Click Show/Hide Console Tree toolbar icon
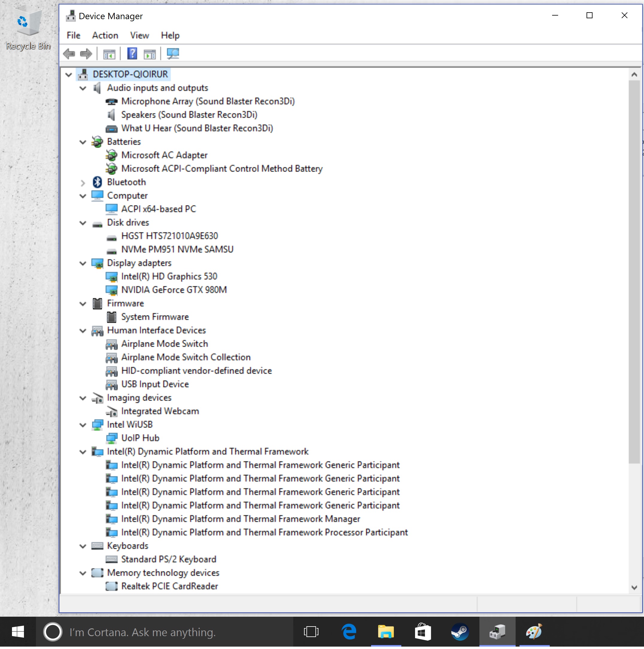 pyautogui.click(x=109, y=54)
